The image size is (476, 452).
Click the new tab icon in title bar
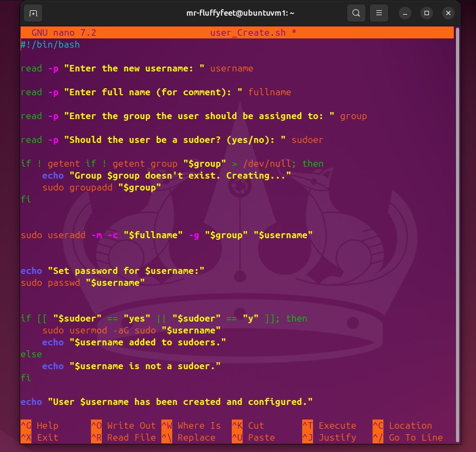[34, 13]
